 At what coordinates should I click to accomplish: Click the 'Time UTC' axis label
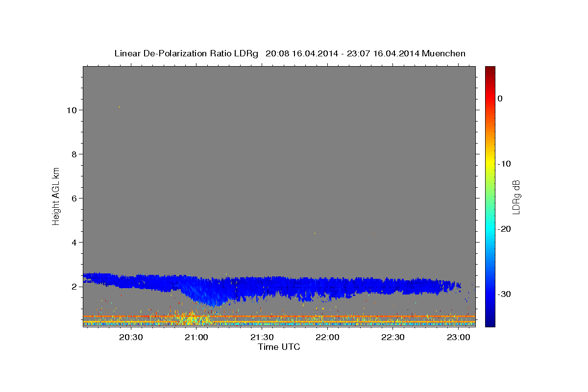(x=279, y=347)
